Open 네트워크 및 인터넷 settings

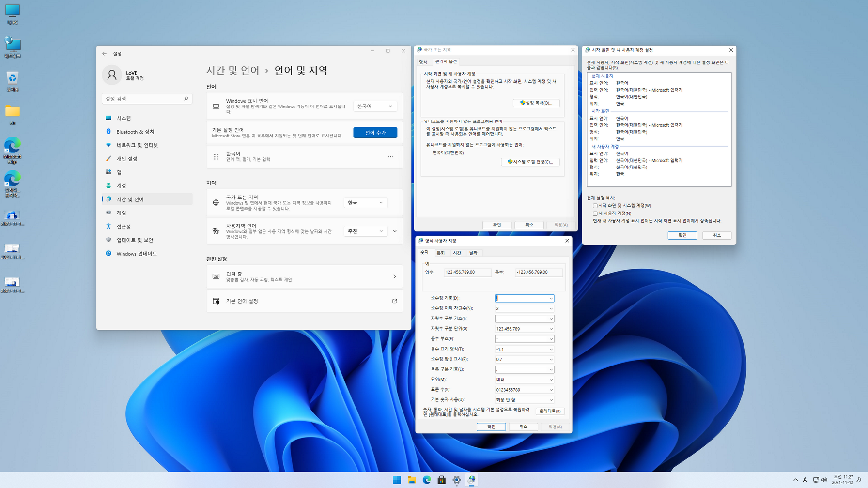[x=147, y=145]
